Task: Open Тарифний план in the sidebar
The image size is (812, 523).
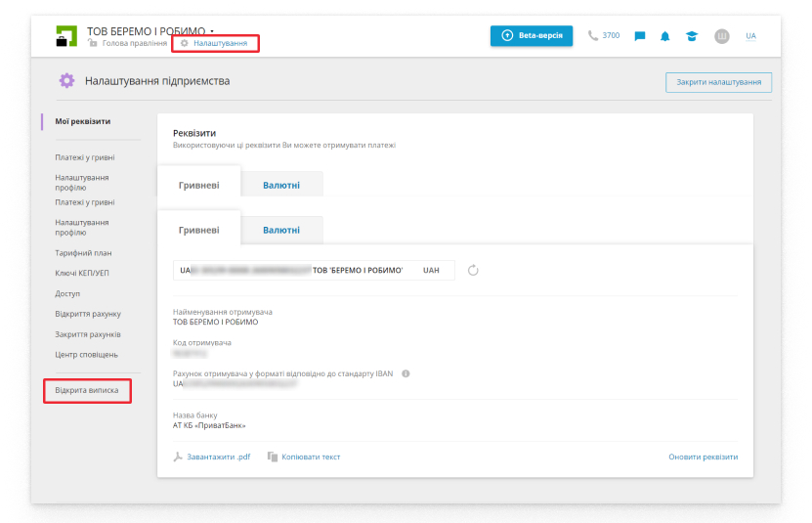Action: (x=83, y=252)
